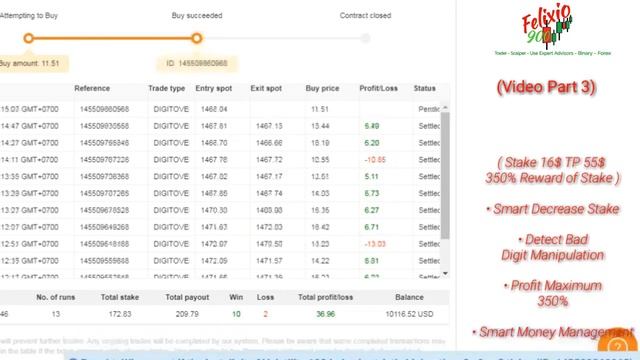Click the Attempting to Buy progress marker

tap(28, 38)
